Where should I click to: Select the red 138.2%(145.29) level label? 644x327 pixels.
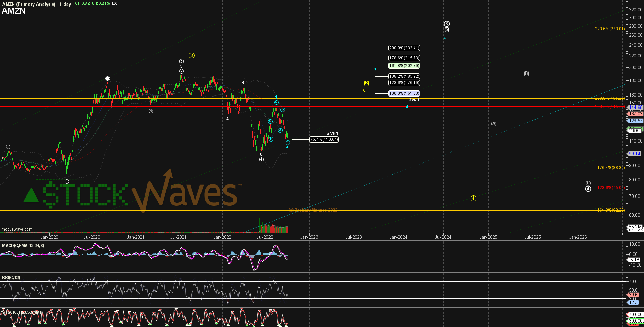(x=610, y=106)
